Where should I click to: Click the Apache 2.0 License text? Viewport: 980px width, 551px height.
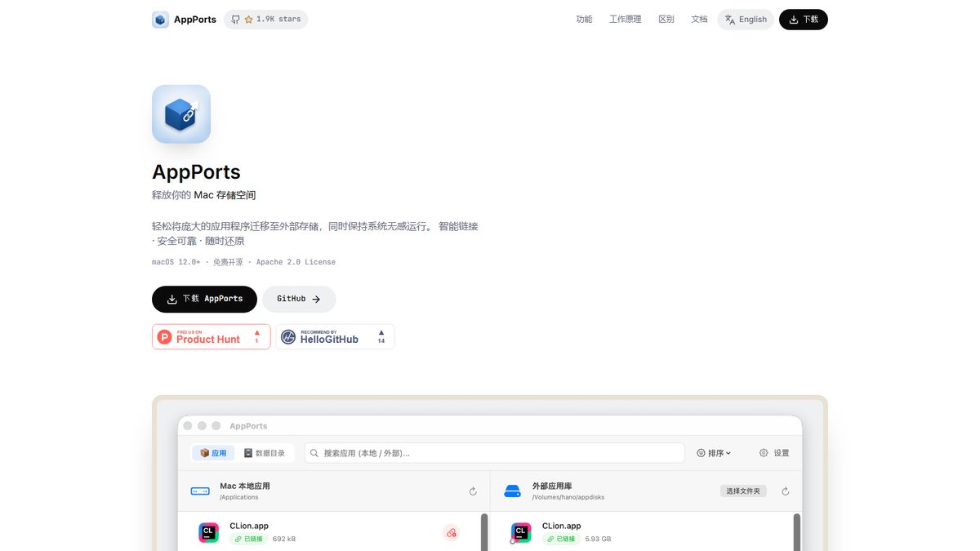pos(296,262)
